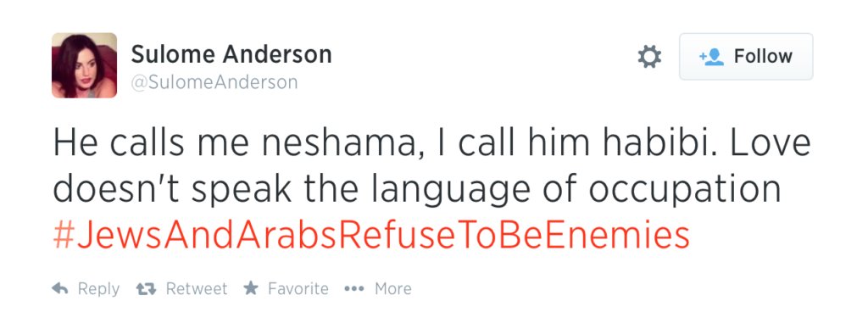The width and height of the screenshot is (868, 312).
Task: Click the word Love in the tweet
Action: (771, 143)
